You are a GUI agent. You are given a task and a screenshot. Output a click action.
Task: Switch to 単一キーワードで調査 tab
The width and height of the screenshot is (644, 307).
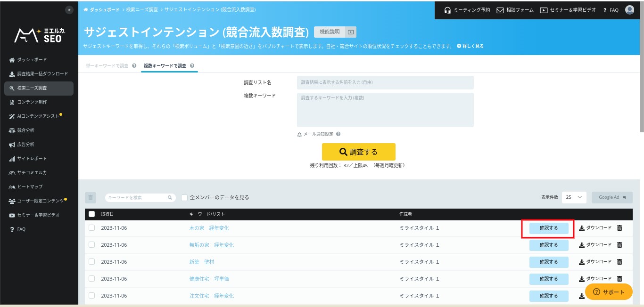[107, 66]
